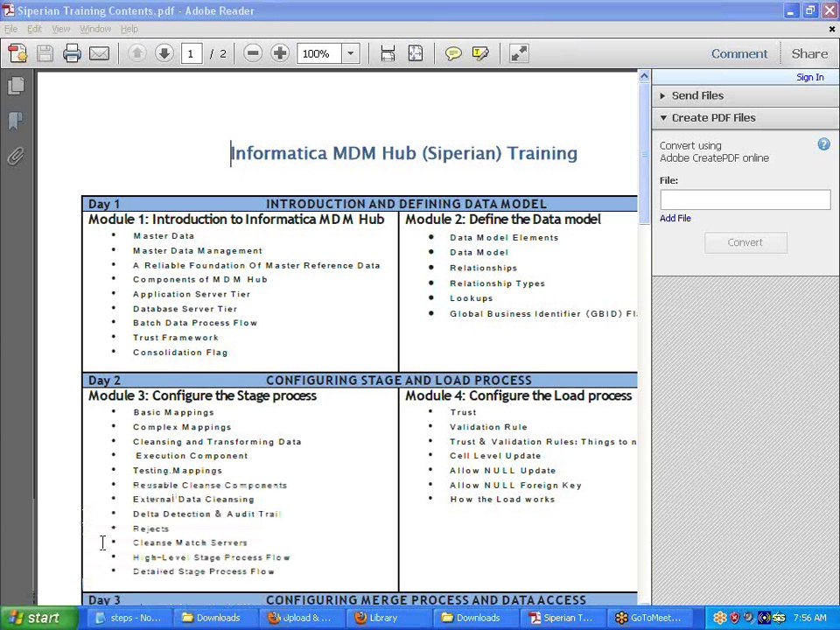
Task: Click the File path input field
Action: click(x=745, y=199)
